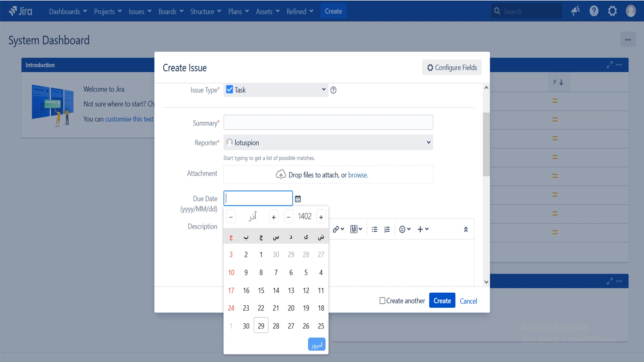Image resolution: width=644 pixels, height=362 pixels.
Task: Click Configure Fields button
Action: pyautogui.click(x=452, y=67)
